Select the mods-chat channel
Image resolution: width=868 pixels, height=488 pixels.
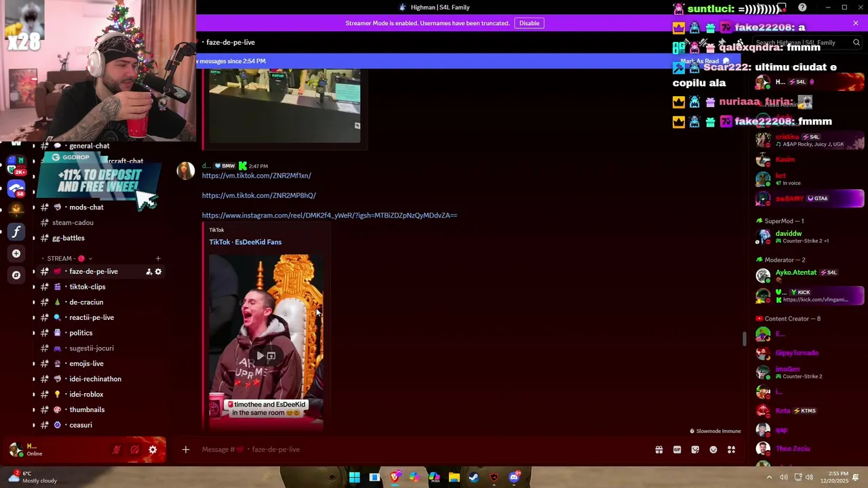tap(87, 207)
